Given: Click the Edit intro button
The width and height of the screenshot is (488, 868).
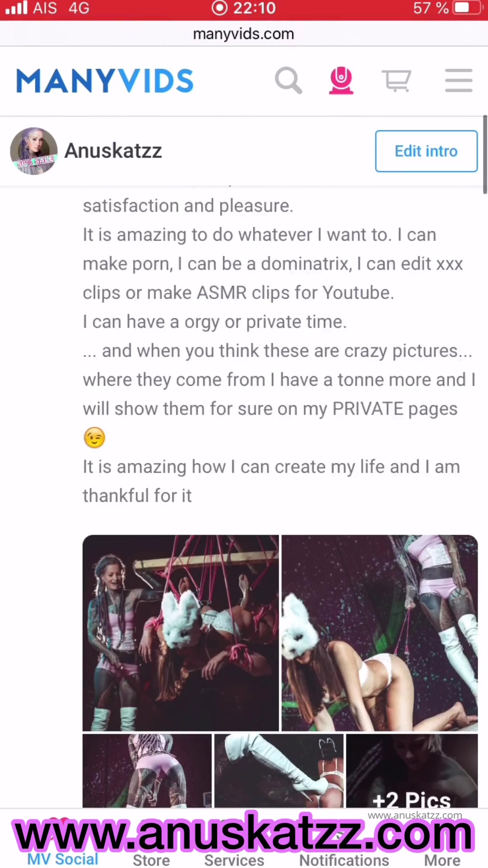Looking at the screenshot, I should click(426, 151).
